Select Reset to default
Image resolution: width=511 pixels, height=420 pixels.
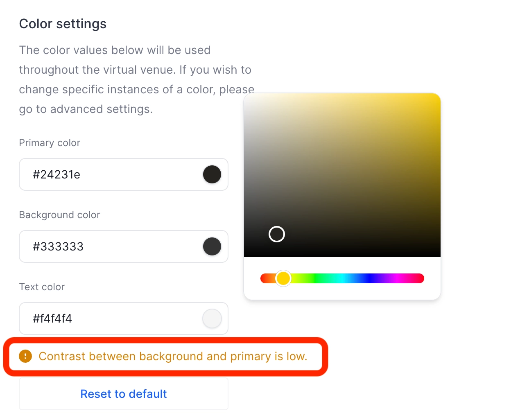click(123, 394)
